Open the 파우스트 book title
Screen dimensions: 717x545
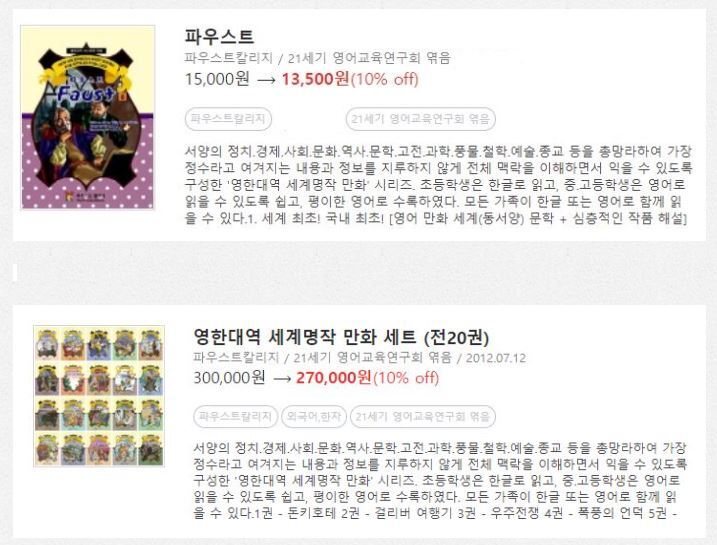(x=219, y=37)
